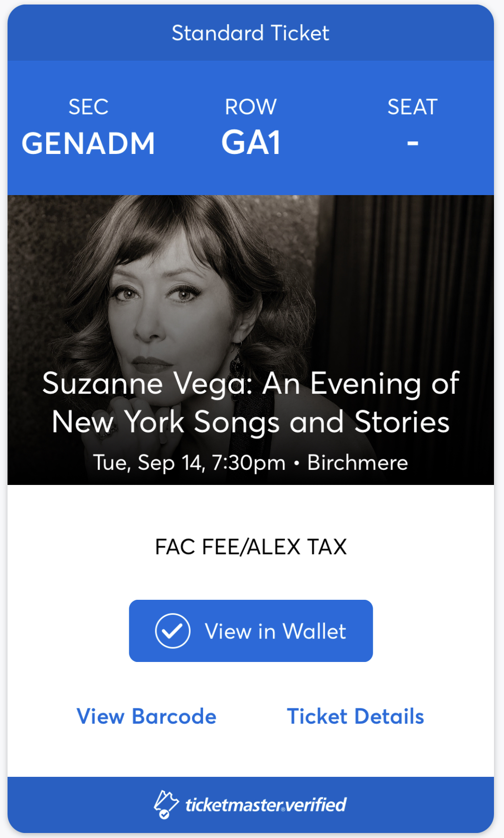Select the Standard Ticket header
Image resolution: width=504 pixels, height=838 pixels.
[251, 33]
